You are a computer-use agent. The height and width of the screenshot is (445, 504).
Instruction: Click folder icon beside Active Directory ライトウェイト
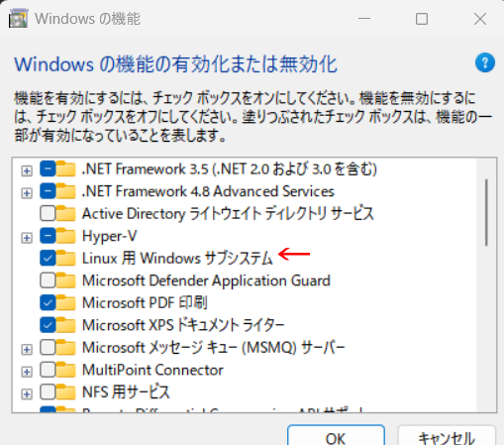[65, 213]
